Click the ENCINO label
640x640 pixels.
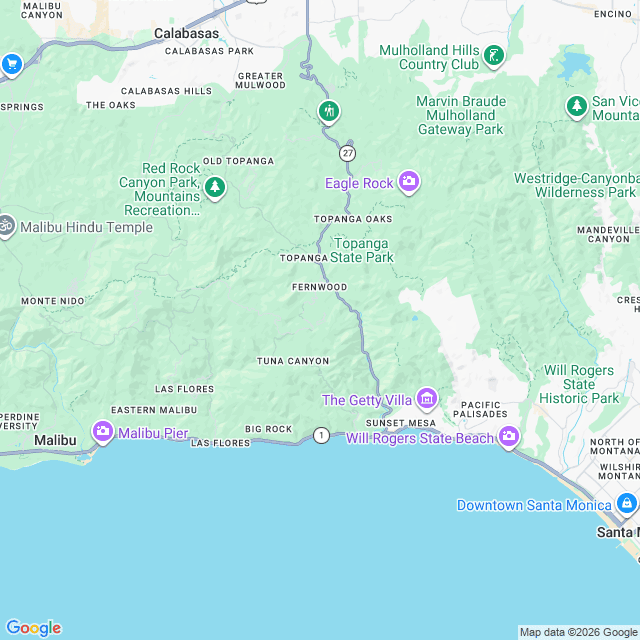pos(613,14)
